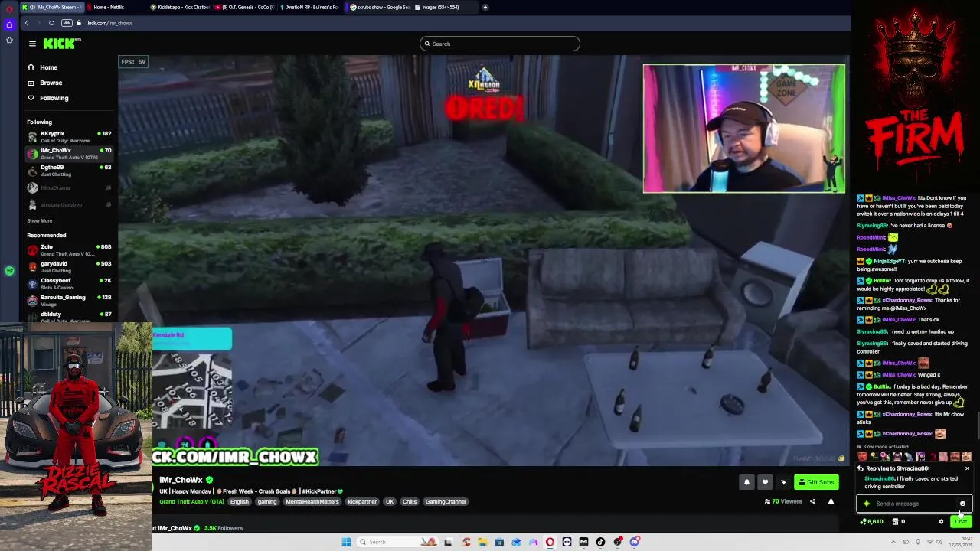The image size is (980, 551).
Task: Click the browser back arrow
Action: (x=26, y=23)
